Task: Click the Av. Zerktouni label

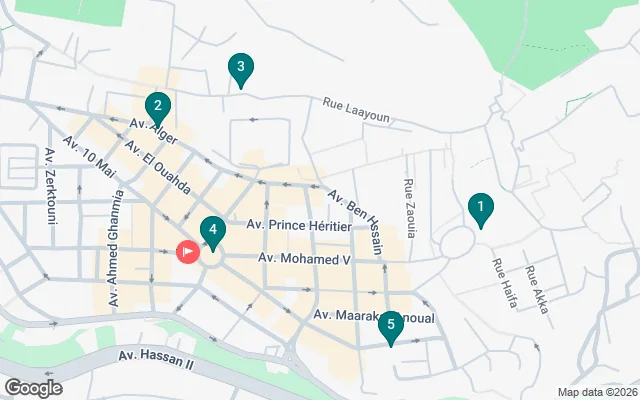Action: (x=51, y=186)
